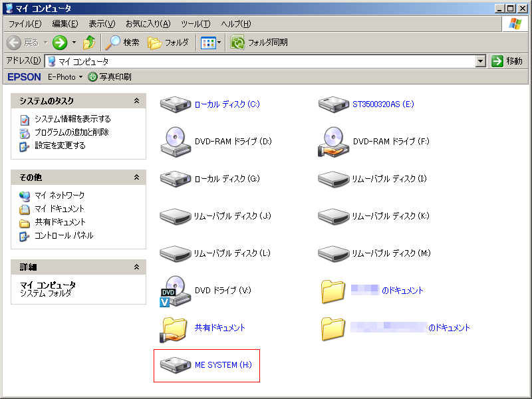532x399 pixels.
Task: Open the E-Photo dropdown menu
Action: [65, 77]
